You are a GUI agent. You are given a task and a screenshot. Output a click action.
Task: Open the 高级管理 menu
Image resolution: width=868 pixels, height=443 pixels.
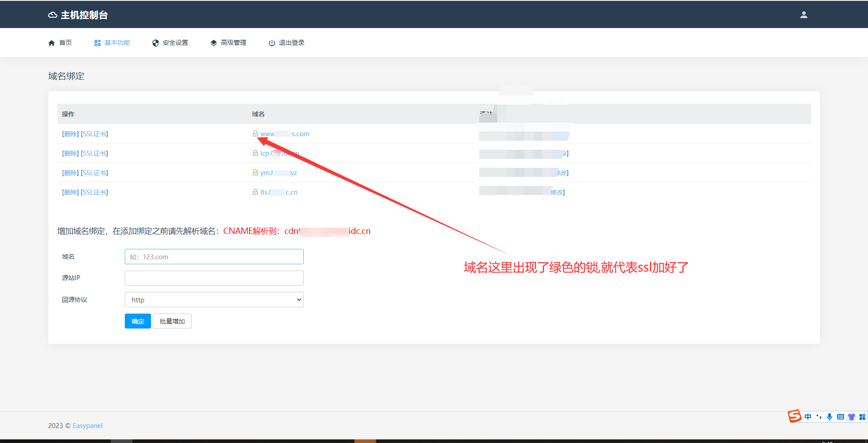point(228,43)
